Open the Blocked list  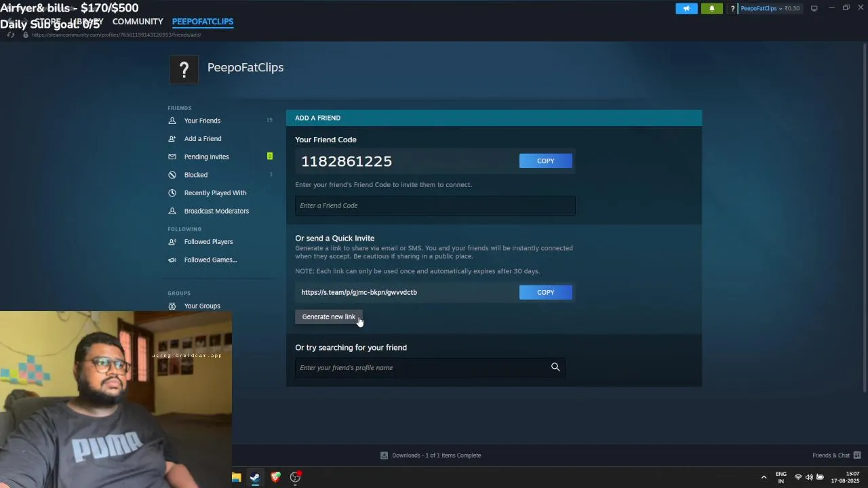coord(196,175)
